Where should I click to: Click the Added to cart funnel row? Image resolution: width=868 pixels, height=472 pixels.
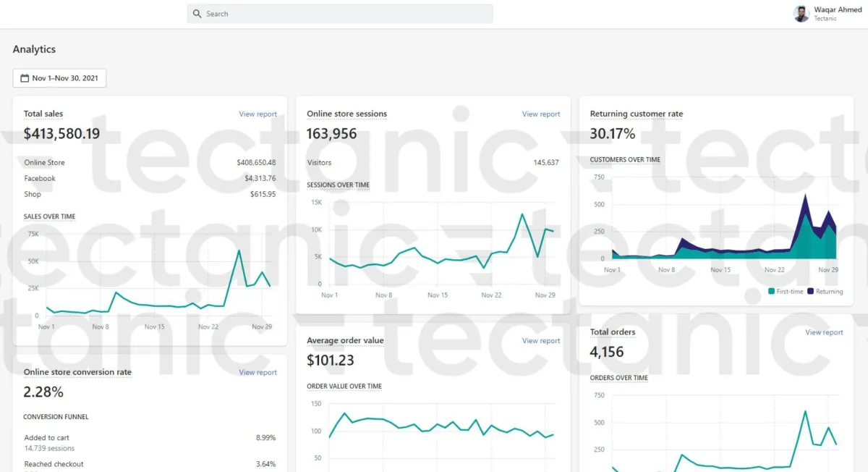pos(150,442)
